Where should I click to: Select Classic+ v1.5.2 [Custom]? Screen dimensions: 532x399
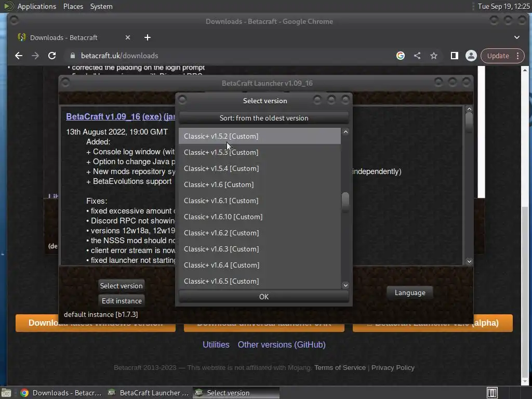point(260,136)
